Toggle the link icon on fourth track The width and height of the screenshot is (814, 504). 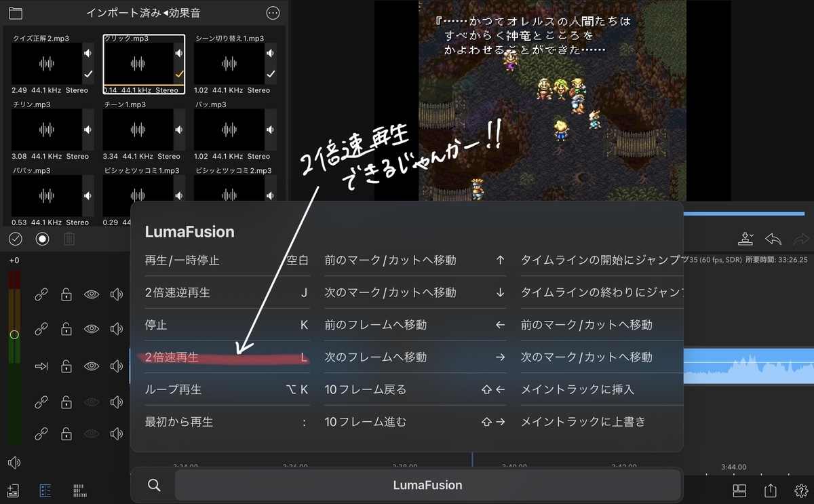click(x=41, y=403)
